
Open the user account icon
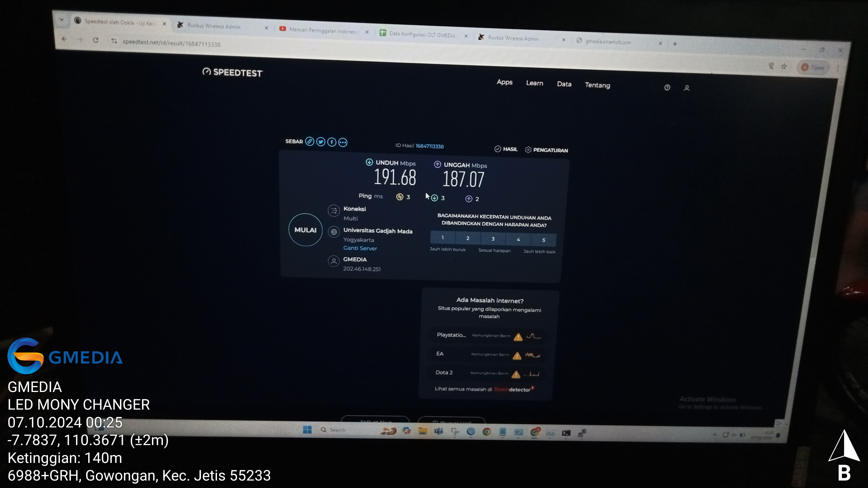(x=687, y=88)
